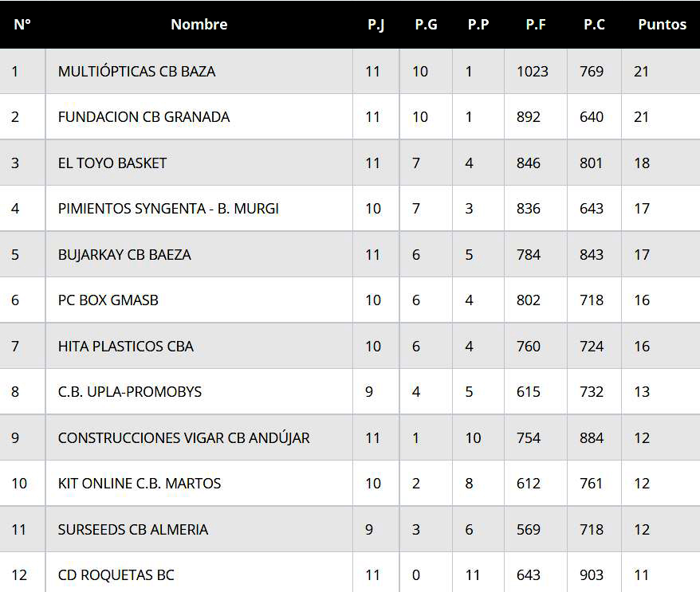Select EL TOYO BASKET team name

(112, 163)
